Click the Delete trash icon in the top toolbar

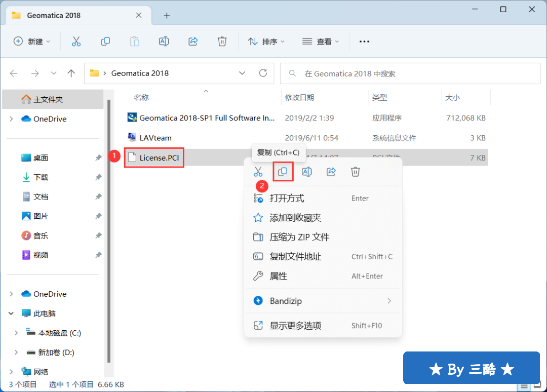coord(222,42)
